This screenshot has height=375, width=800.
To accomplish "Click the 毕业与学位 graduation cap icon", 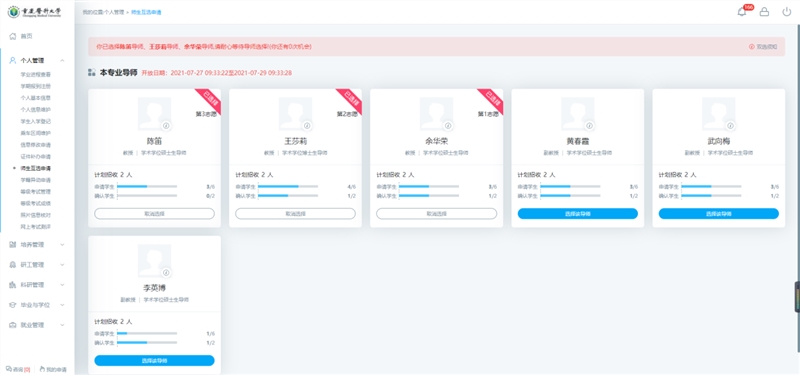I will click(x=13, y=305).
